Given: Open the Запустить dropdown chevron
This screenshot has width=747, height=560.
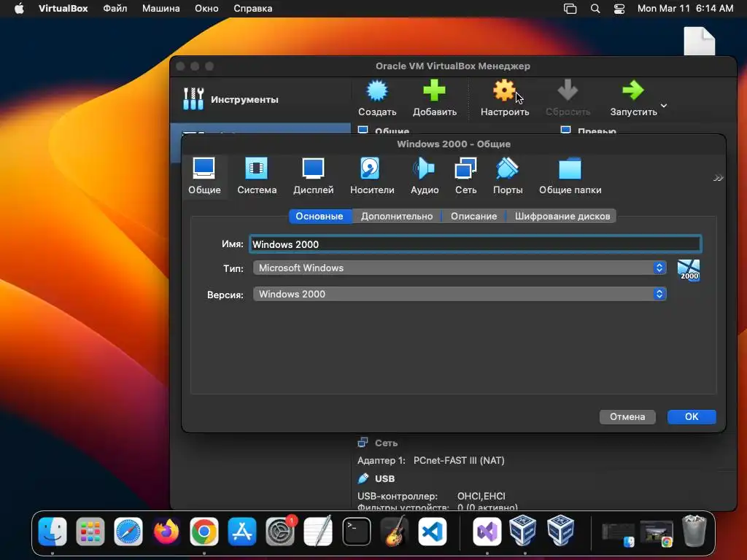Looking at the screenshot, I should 664,105.
